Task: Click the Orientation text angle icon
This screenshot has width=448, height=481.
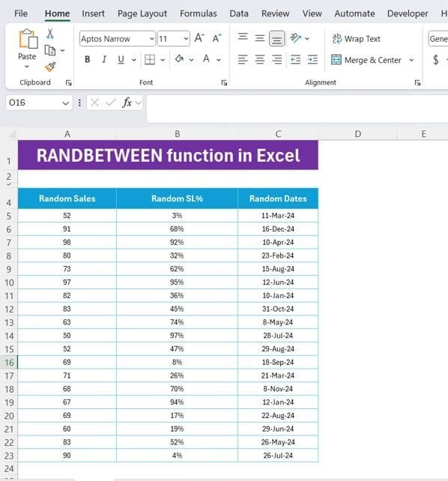Action: pos(296,38)
